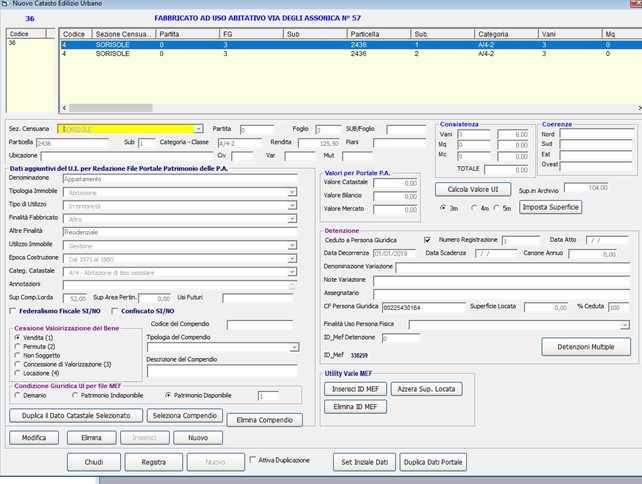Select the SORISOLE row with Sub. 2
This screenshot has width=642, height=484.
[351, 54]
